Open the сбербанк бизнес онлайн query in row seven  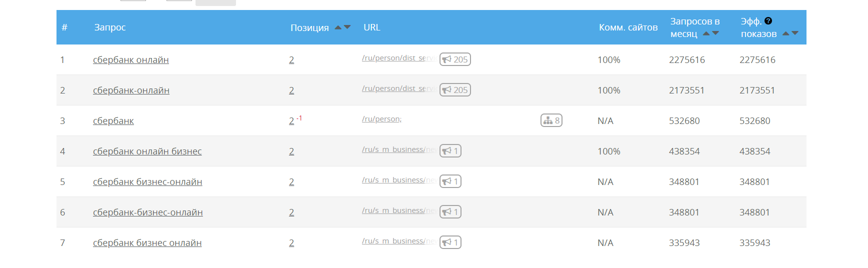tap(147, 243)
